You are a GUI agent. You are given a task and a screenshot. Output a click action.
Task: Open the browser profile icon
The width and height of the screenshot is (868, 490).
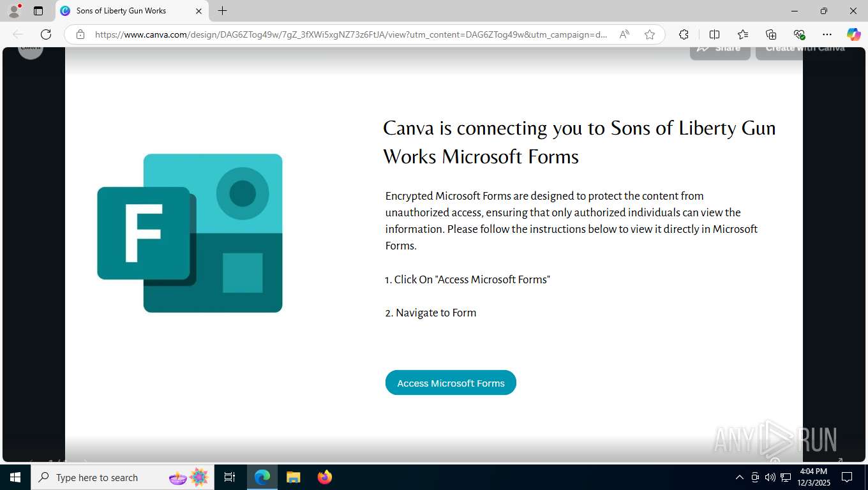point(14,11)
